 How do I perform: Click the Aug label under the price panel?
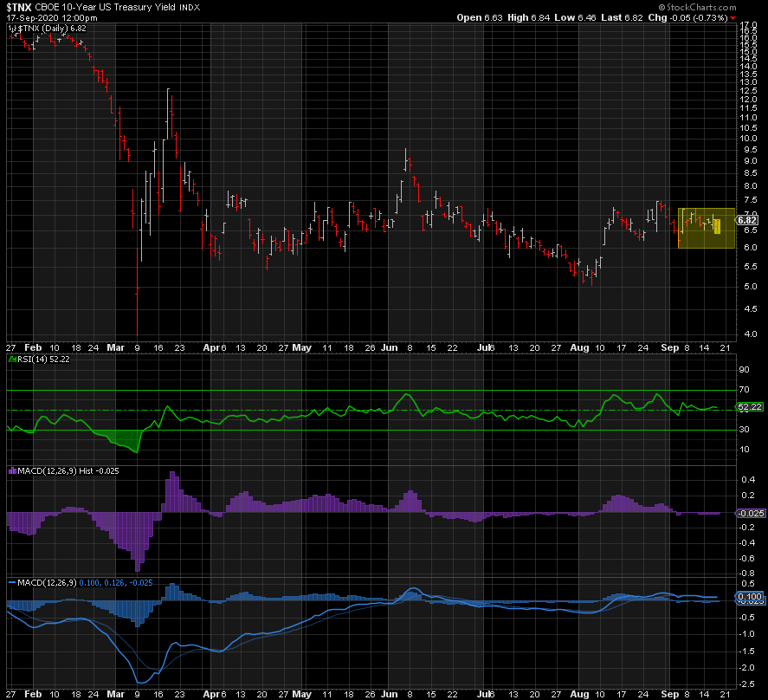pos(579,347)
